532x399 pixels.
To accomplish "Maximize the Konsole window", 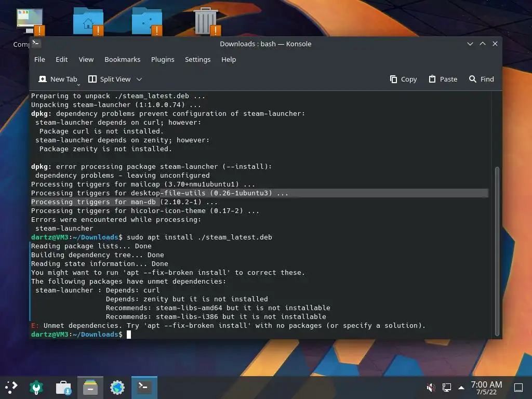I will click(483, 44).
